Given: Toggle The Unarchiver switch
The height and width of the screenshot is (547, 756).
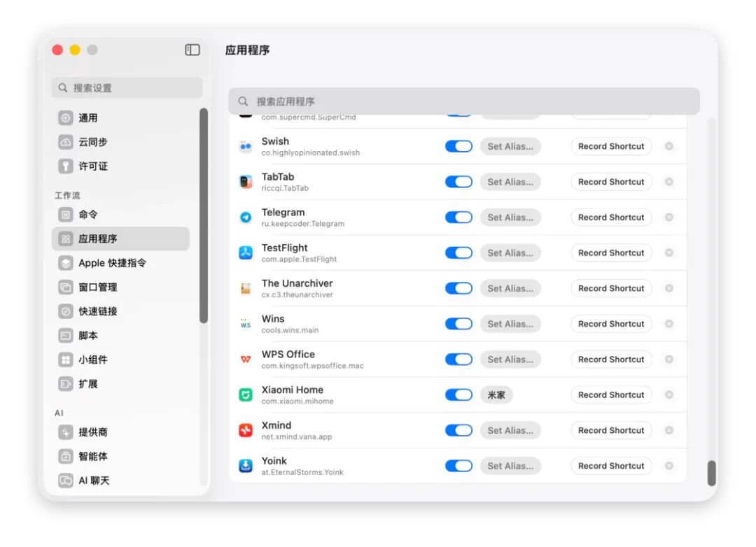Looking at the screenshot, I should coord(458,288).
